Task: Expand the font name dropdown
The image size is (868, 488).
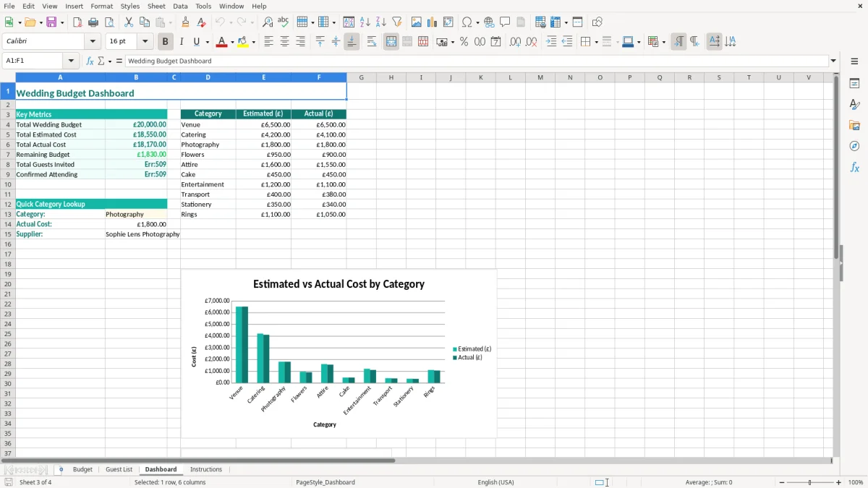Action: [92, 41]
